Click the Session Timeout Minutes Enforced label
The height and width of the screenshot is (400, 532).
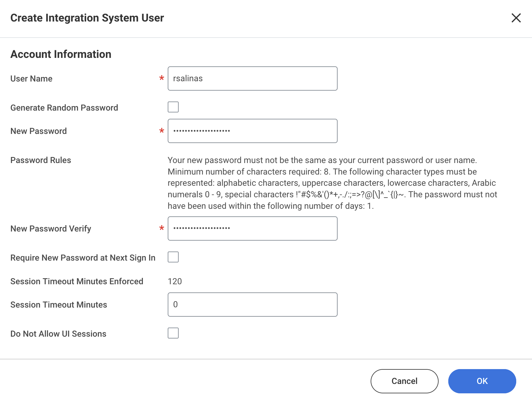77,281
